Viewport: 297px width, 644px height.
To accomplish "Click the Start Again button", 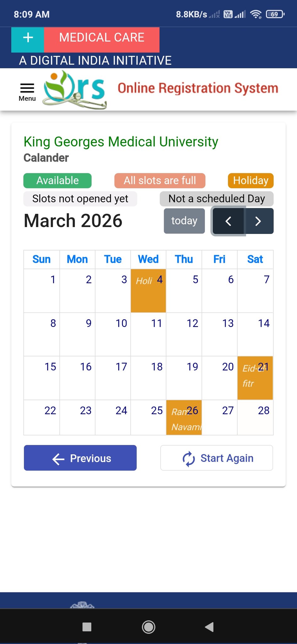I will [x=217, y=458].
